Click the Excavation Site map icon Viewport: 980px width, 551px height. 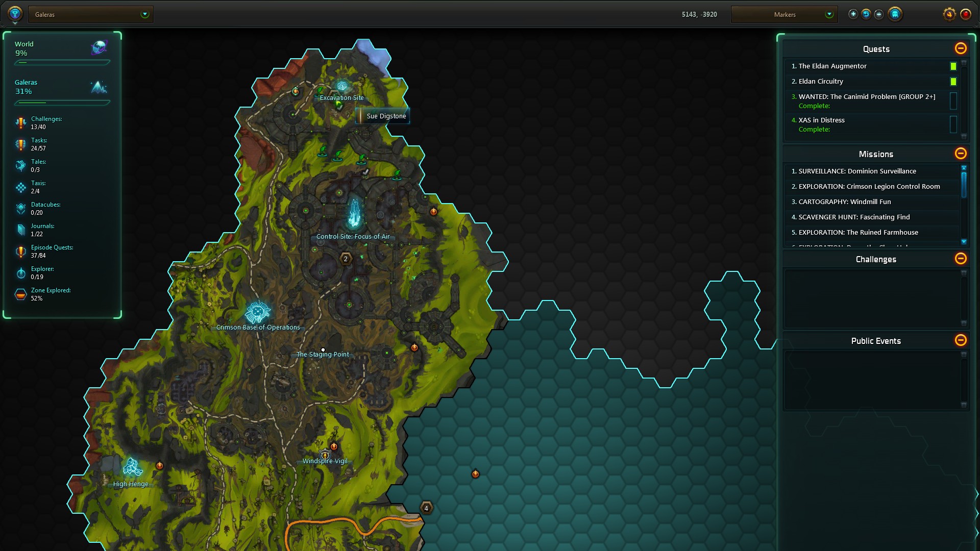(x=341, y=87)
